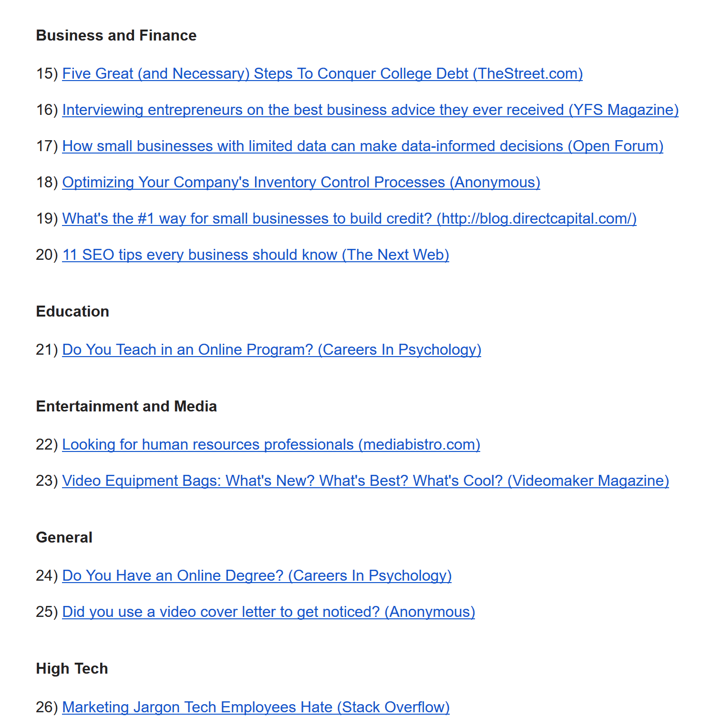Click Marketing Jargon Tech Employees Hate link
The image size is (702, 728).
coord(256,707)
